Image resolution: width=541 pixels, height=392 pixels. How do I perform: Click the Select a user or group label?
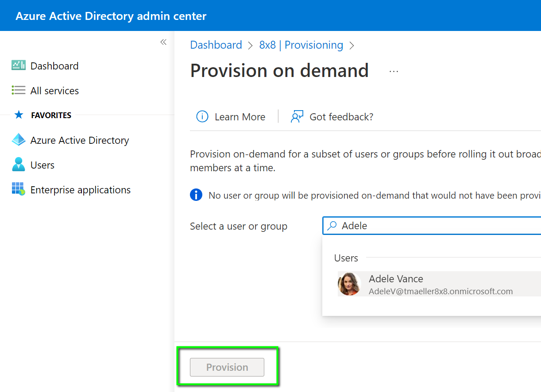pos(239,226)
